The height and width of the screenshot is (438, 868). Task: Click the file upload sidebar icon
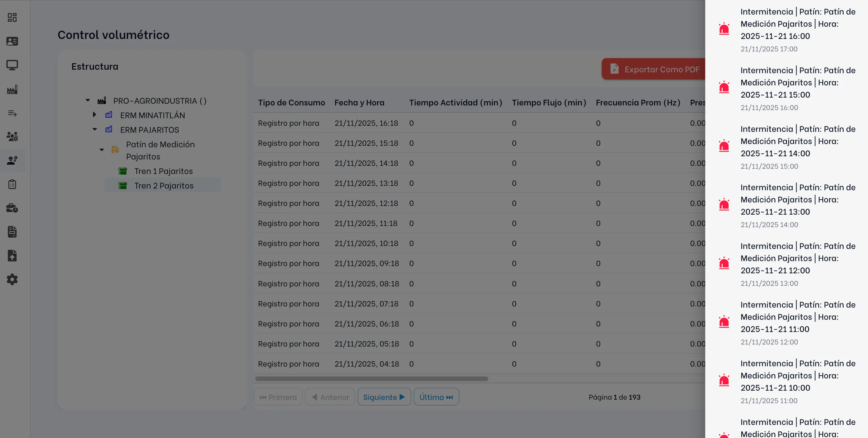click(12, 256)
